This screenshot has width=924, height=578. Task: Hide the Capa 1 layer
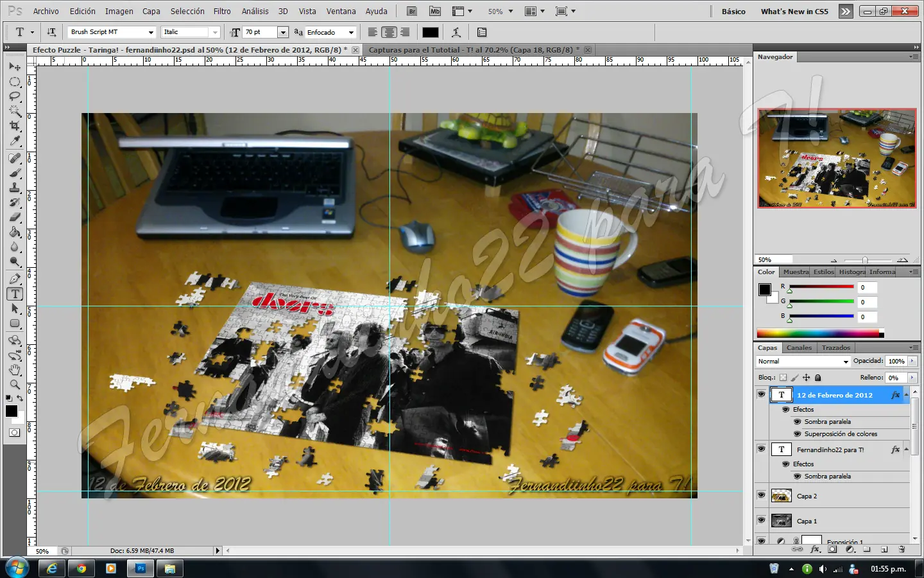(x=761, y=520)
